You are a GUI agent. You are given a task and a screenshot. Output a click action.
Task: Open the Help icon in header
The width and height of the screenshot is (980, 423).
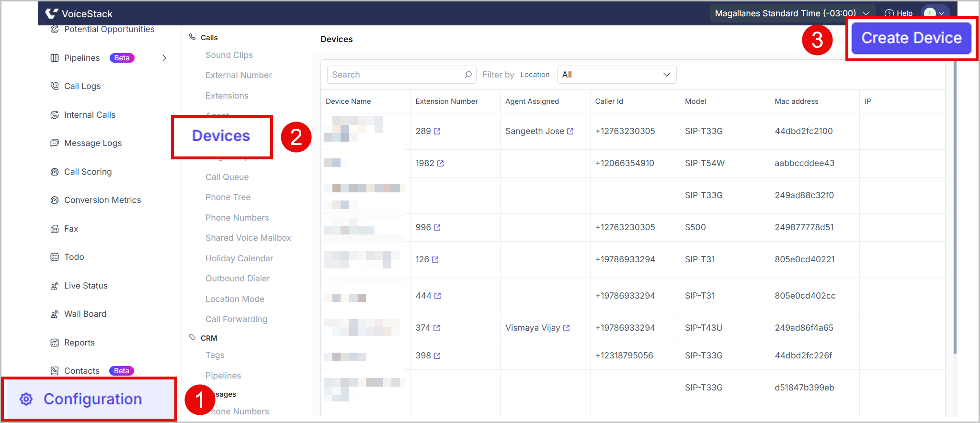889,13
